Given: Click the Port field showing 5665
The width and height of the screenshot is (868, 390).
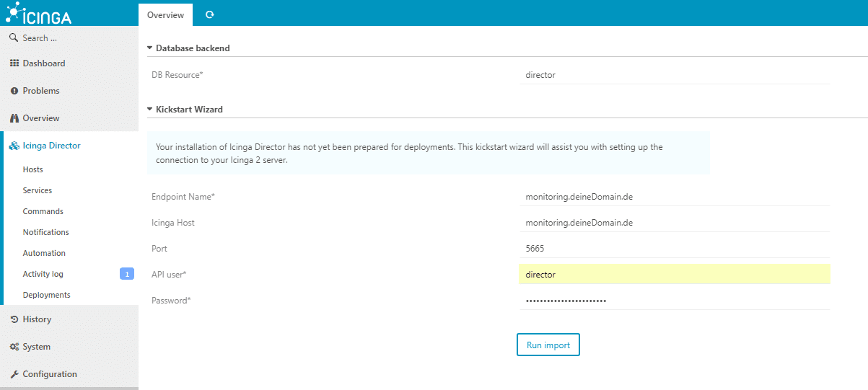Looking at the screenshot, I should pos(674,249).
